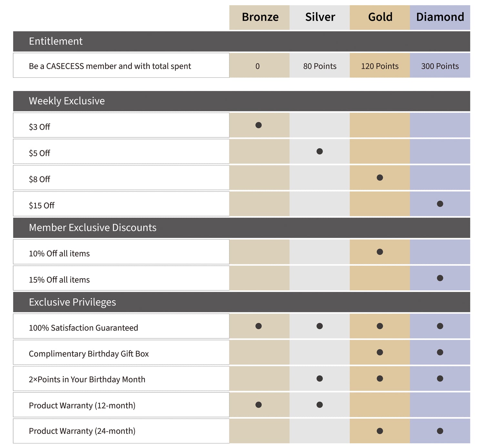Click the Member Exclusive Discounts section header
This screenshot has height=448, width=484.
[93, 228]
